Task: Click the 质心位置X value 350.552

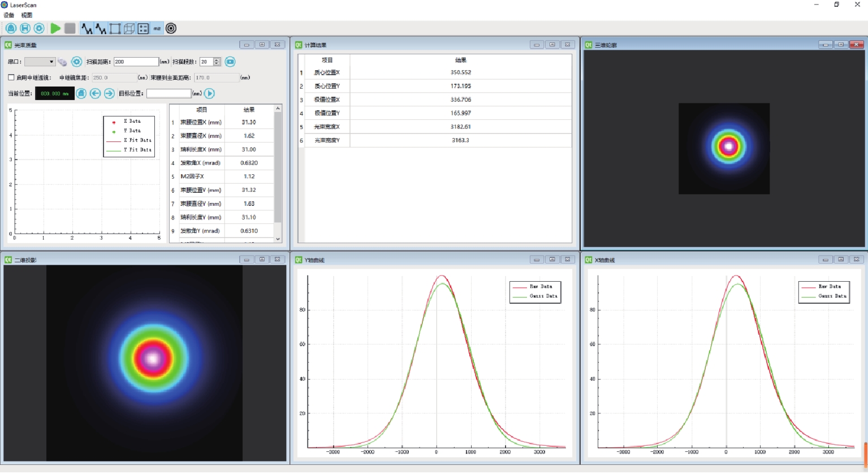Action: click(461, 72)
